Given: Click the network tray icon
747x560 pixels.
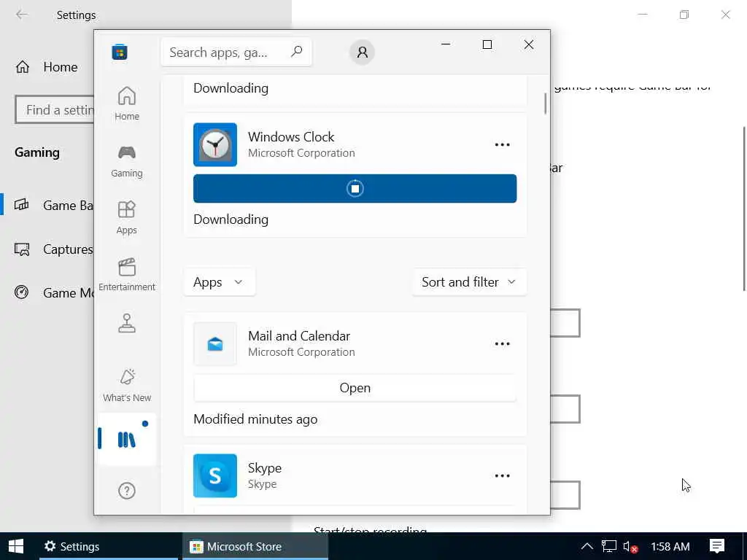Looking at the screenshot, I should coord(609,546).
